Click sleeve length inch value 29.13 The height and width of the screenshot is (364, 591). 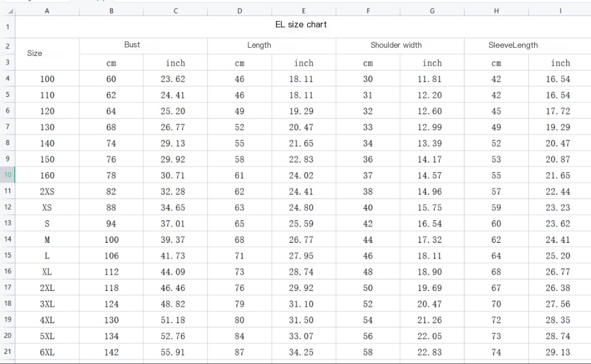pyautogui.click(x=558, y=352)
